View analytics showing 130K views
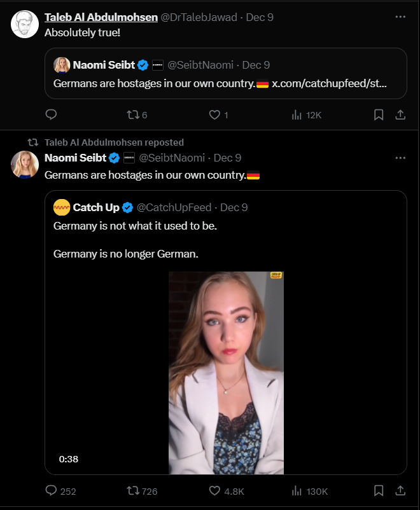Image resolution: width=420 pixels, height=510 pixels. [x=297, y=490]
